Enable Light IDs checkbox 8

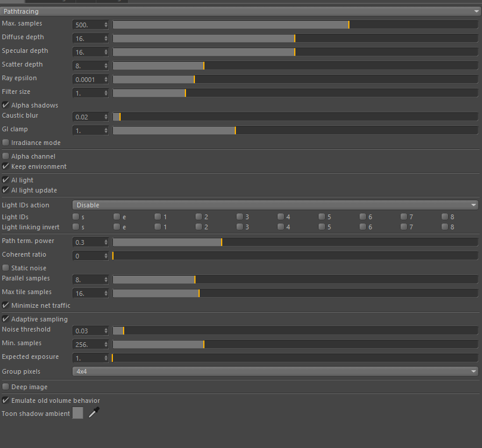pyautogui.click(x=445, y=217)
